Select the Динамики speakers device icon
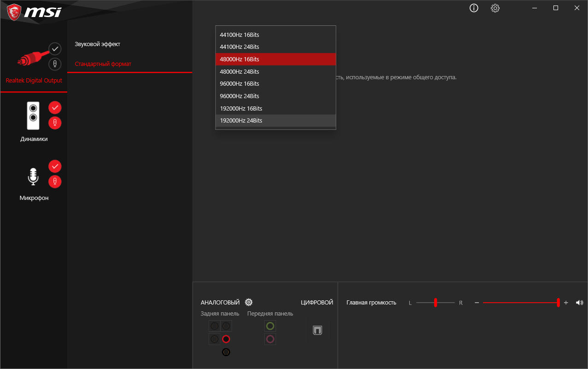Screen dimensions: 588x369 coord(33,115)
